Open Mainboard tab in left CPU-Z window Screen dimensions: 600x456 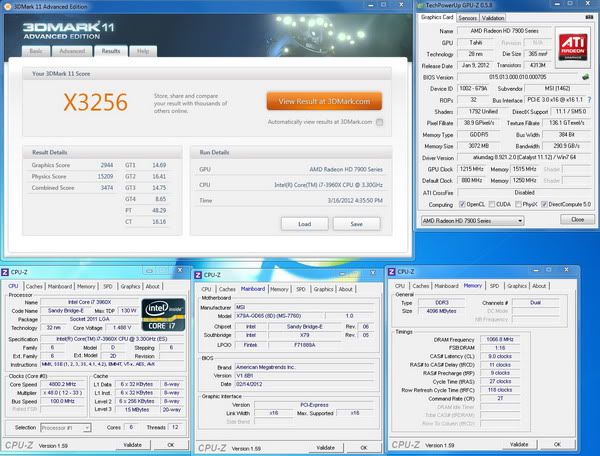pyautogui.click(x=60, y=286)
